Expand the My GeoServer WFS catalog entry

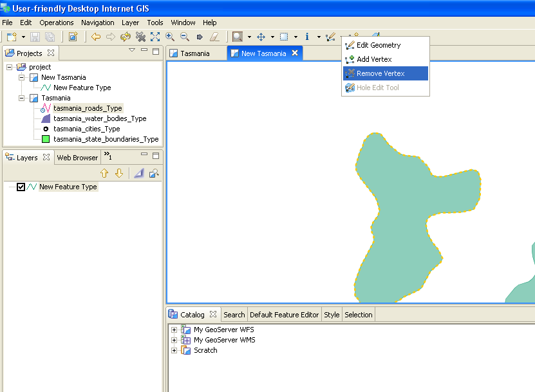click(x=174, y=330)
